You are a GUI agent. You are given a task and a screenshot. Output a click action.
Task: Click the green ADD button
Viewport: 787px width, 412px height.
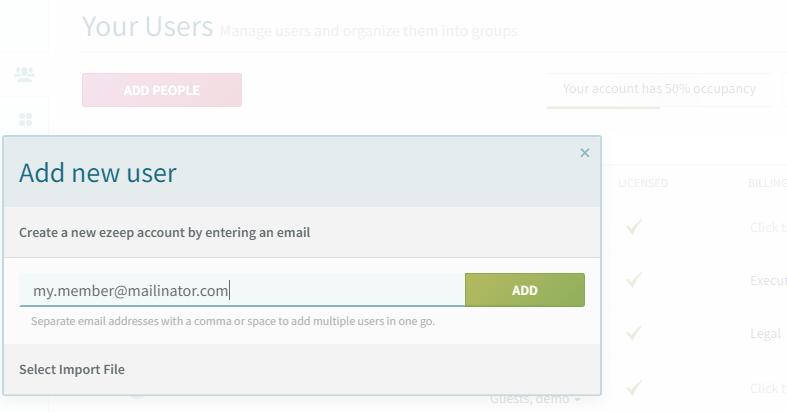[x=524, y=290]
